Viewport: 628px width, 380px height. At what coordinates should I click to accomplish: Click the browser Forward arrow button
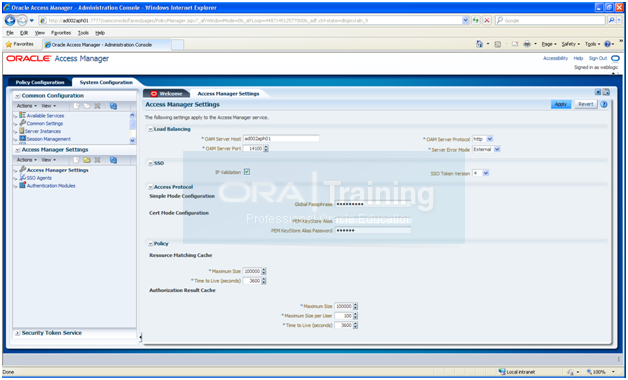tap(22, 20)
